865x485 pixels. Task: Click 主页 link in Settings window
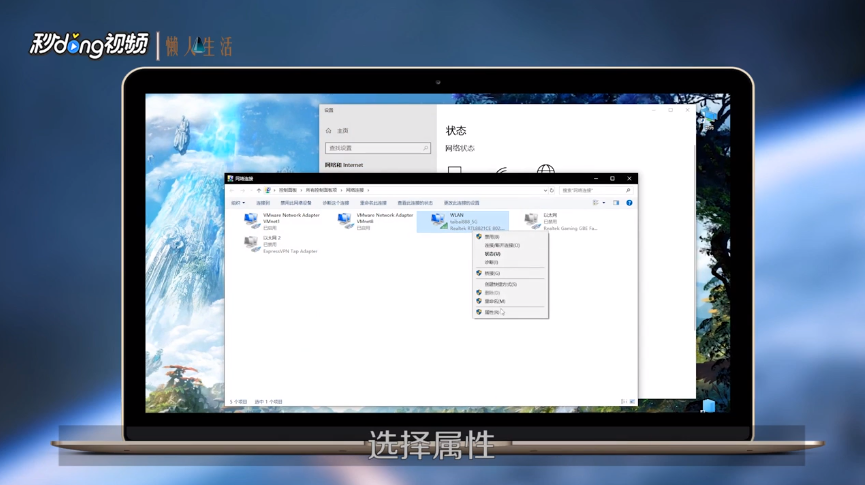click(343, 131)
